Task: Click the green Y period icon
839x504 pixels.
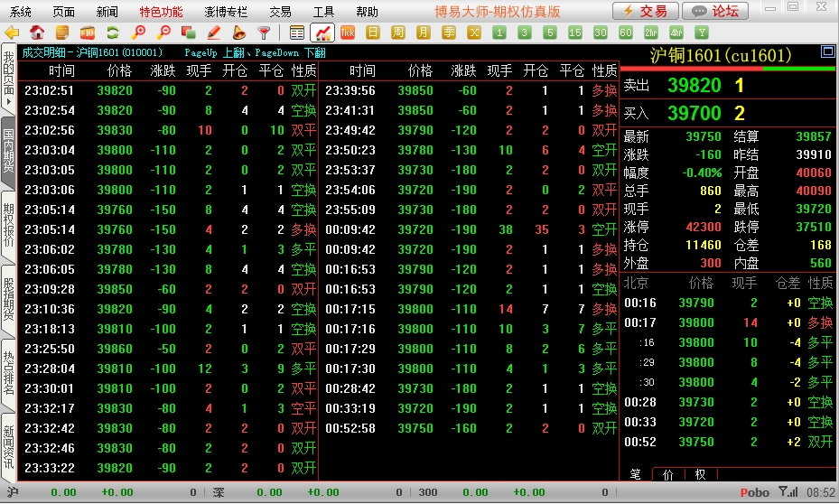Action: coord(702,33)
